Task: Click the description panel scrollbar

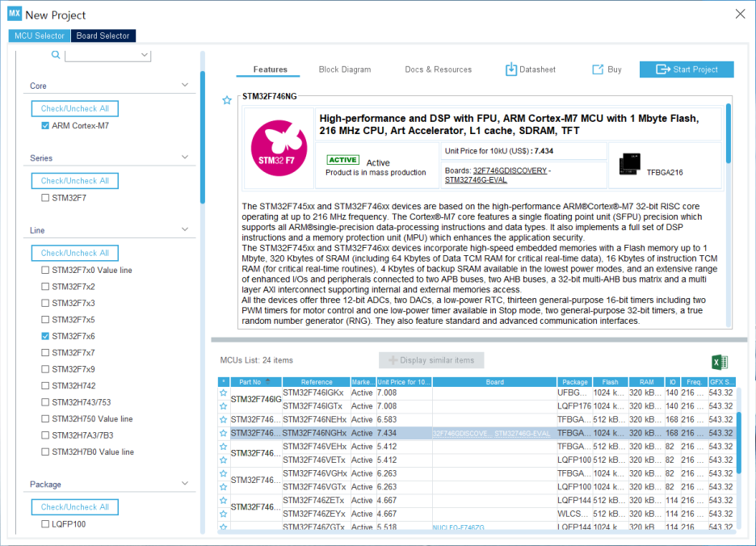Action: 729,133
